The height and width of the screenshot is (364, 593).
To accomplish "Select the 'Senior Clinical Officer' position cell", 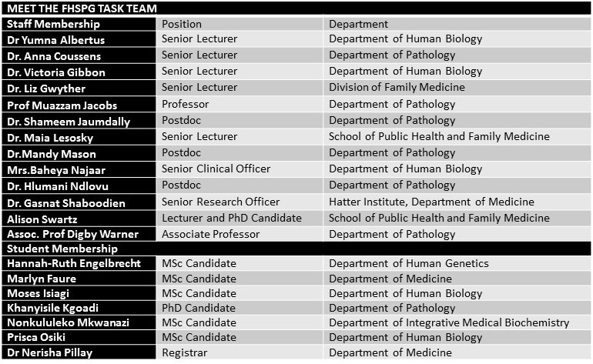I will [216, 169].
